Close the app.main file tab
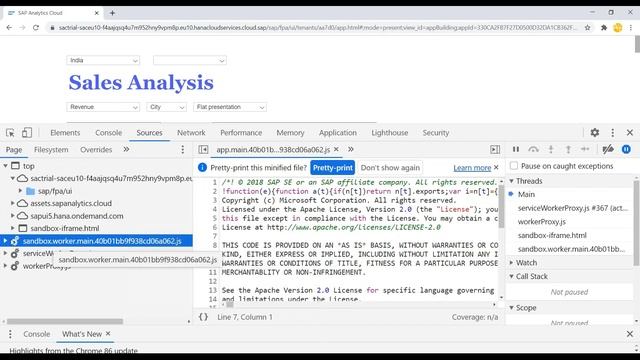The image size is (640, 360). pos(336,149)
